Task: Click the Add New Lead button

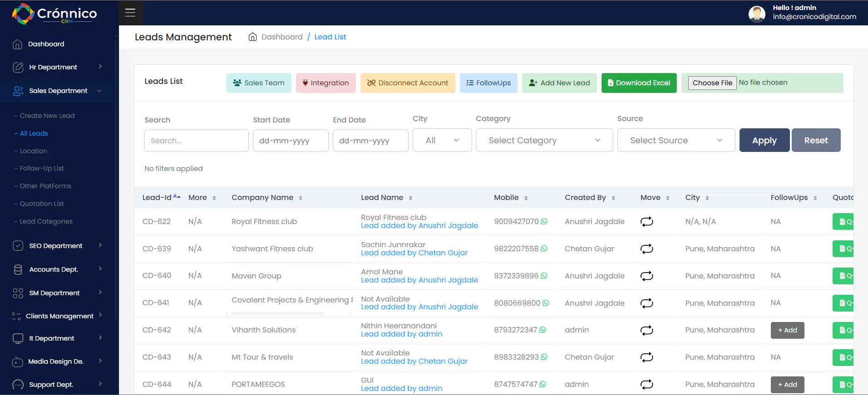Action: pyautogui.click(x=559, y=83)
